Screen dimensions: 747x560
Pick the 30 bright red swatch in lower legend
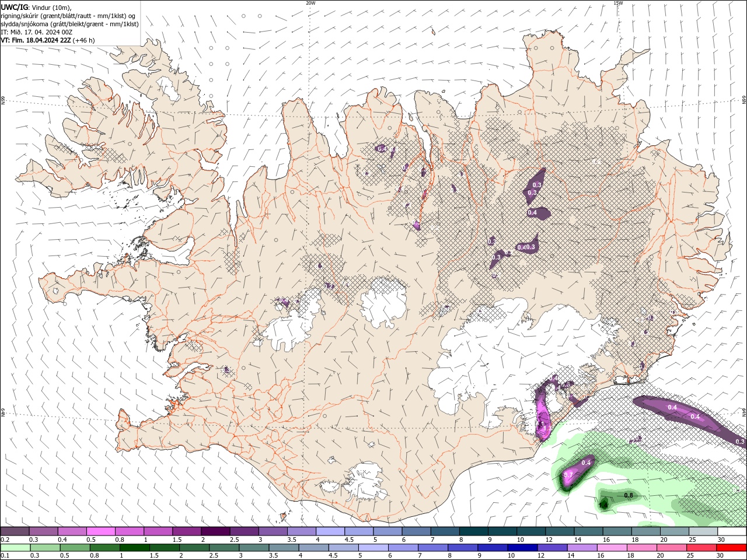(731, 548)
